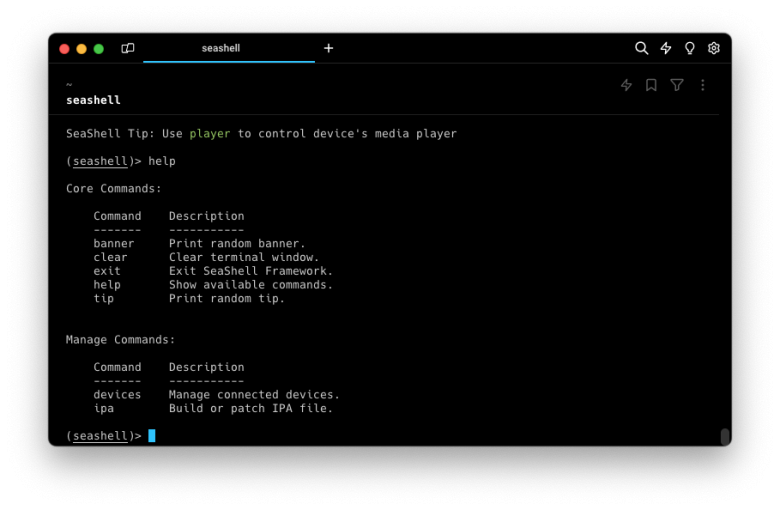This screenshot has height=510, width=780.
Task: Click 'Clear terminal window.' description
Action: [x=244, y=257]
